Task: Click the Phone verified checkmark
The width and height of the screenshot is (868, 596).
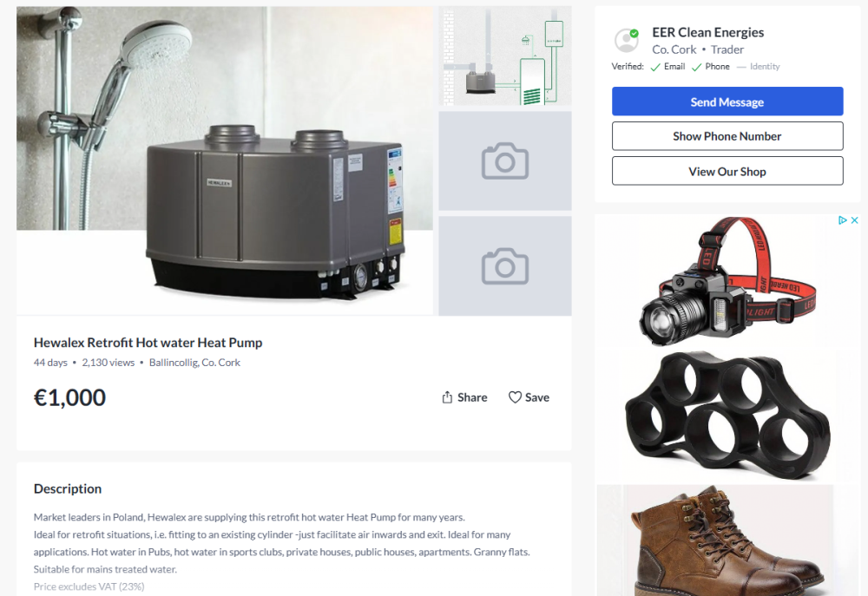Action: (x=696, y=67)
